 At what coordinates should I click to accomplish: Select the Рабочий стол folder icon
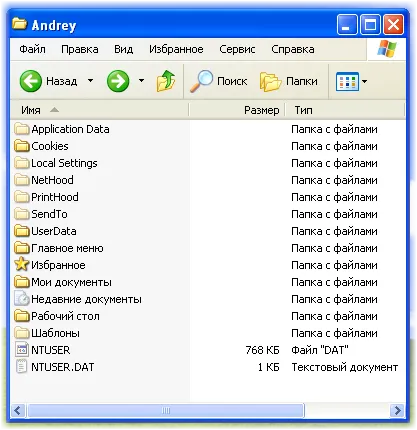(x=22, y=316)
